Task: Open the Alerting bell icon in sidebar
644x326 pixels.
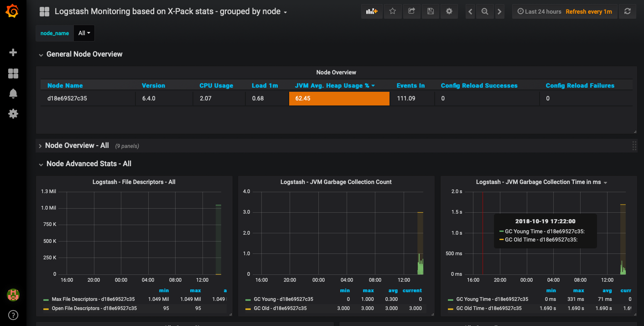Action: click(13, 94)
